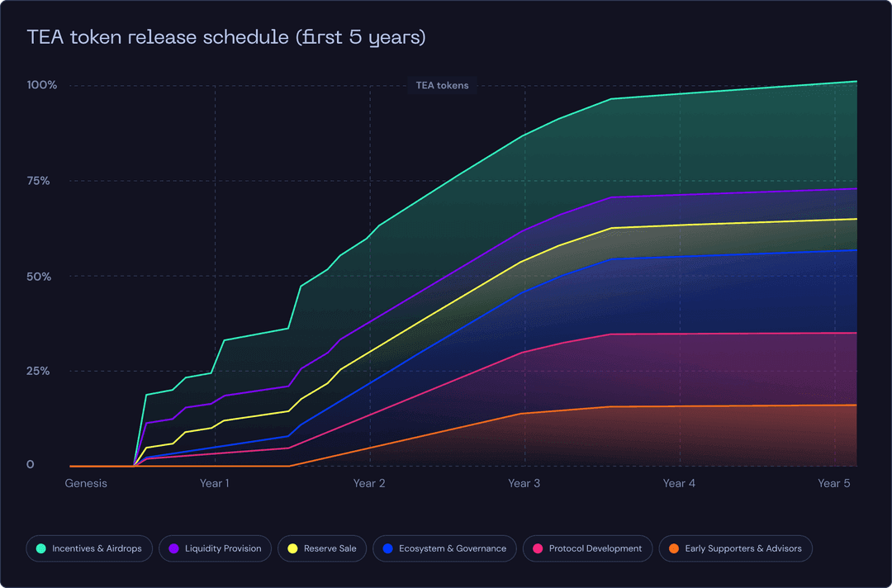The height and width of the screenshot is (588, 892).
Task: Select the Year 5 x-axis label
Action: coord(833,483)
